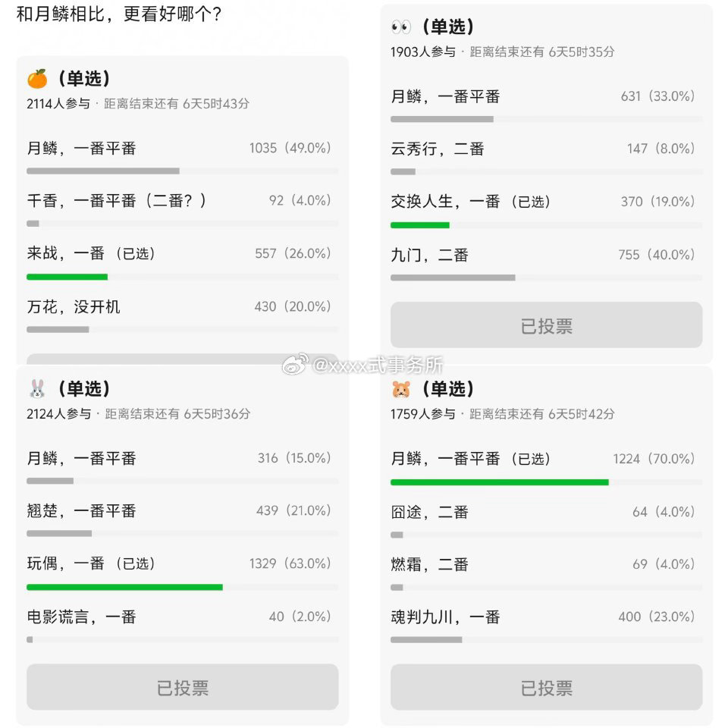This screenshot has height=728, width=728.
Task: Click the 来战，一番 selected option
Action: click(66, 254)
